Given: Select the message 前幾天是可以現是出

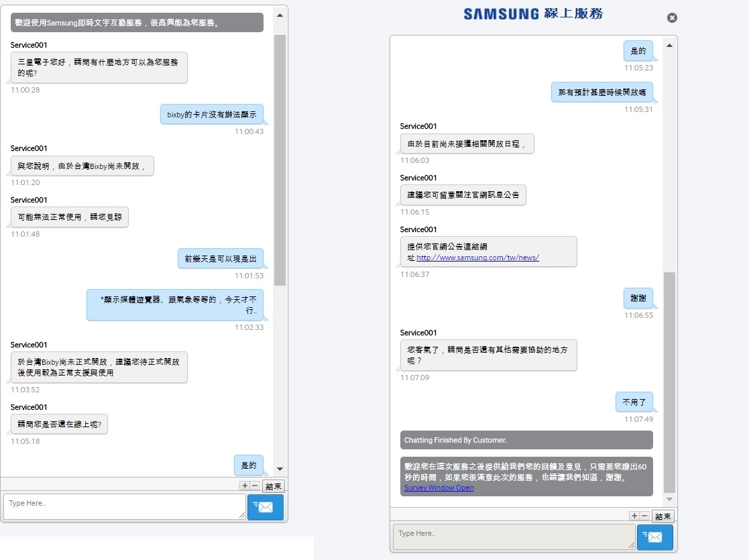Looking at the screenshot, I should pos(220,258).
